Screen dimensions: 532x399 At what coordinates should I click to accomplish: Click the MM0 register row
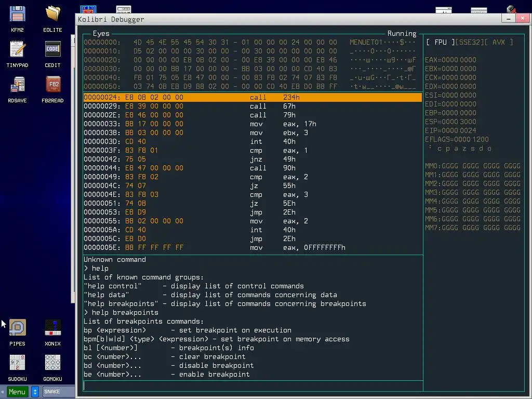[x=473, y=166]
